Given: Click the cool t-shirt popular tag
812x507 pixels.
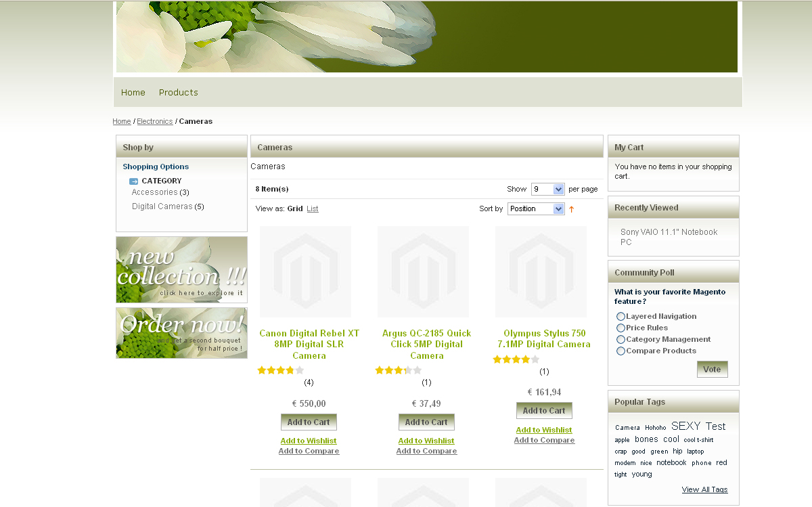Looking at the screenshot, I should [x=698, y=440].
